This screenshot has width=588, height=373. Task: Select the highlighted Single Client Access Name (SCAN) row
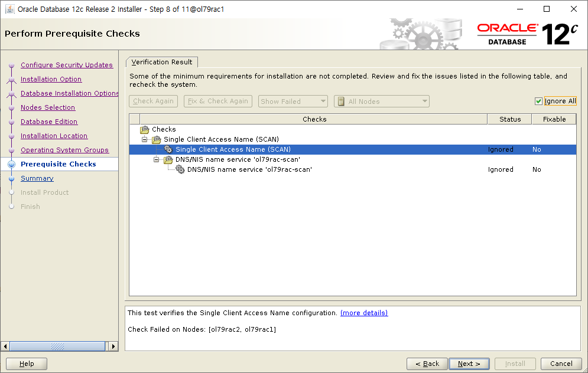point(352,149)
